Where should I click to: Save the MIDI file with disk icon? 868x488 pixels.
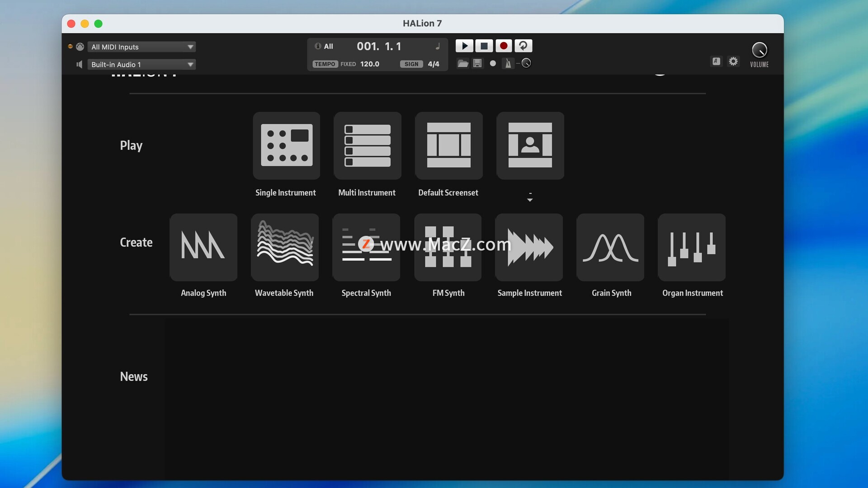pyautogui.click(x=477, y=63)
